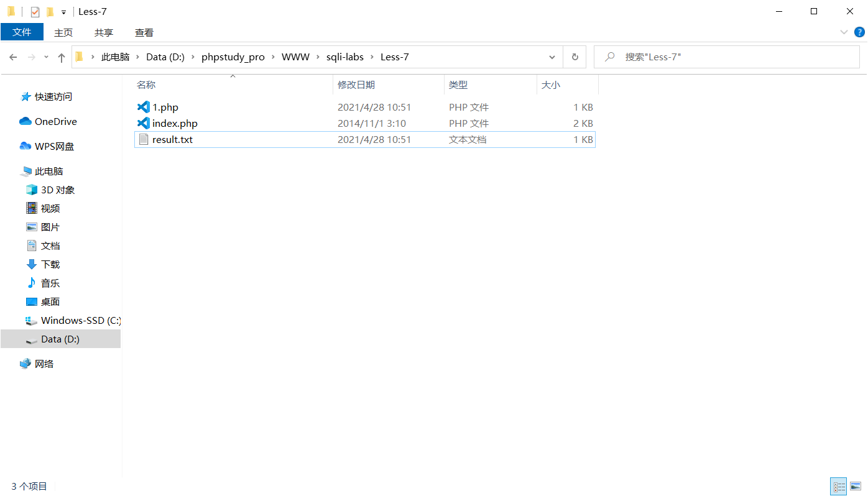
Task: Click the 下载 download arrow icon
Action: point(32,264)
